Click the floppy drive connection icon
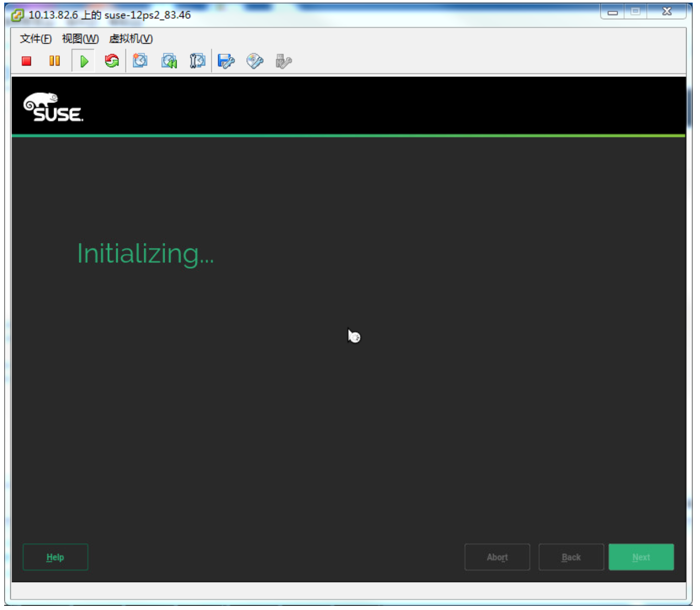 pos(226,61)
